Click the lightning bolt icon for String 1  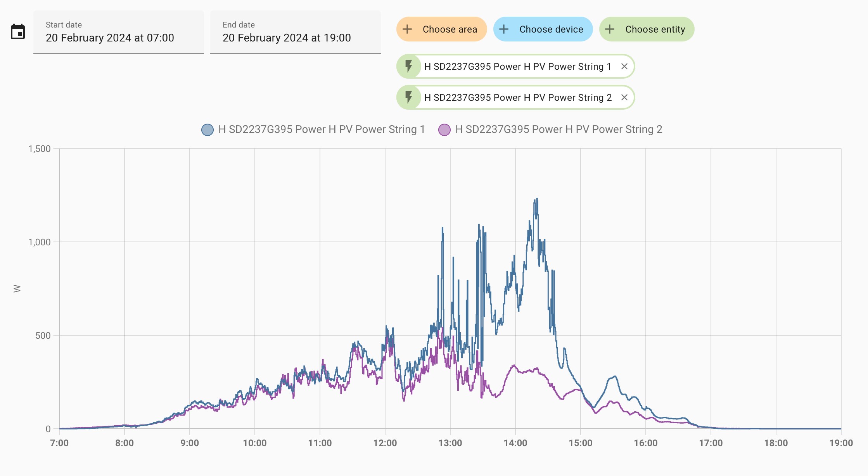[409, 66]
